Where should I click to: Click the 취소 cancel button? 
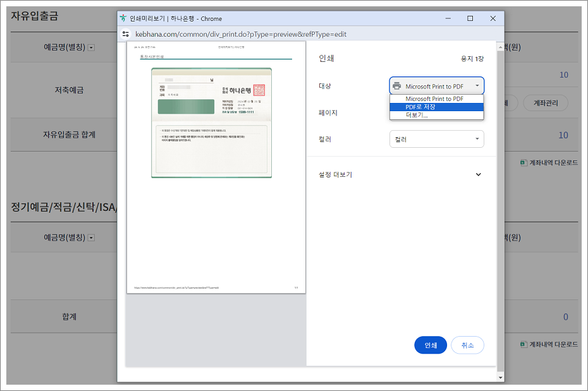tap(467, 346)
